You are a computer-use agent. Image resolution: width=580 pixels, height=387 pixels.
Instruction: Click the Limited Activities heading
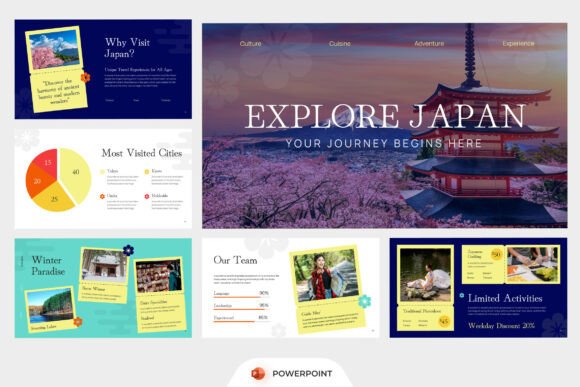(505, 298)
